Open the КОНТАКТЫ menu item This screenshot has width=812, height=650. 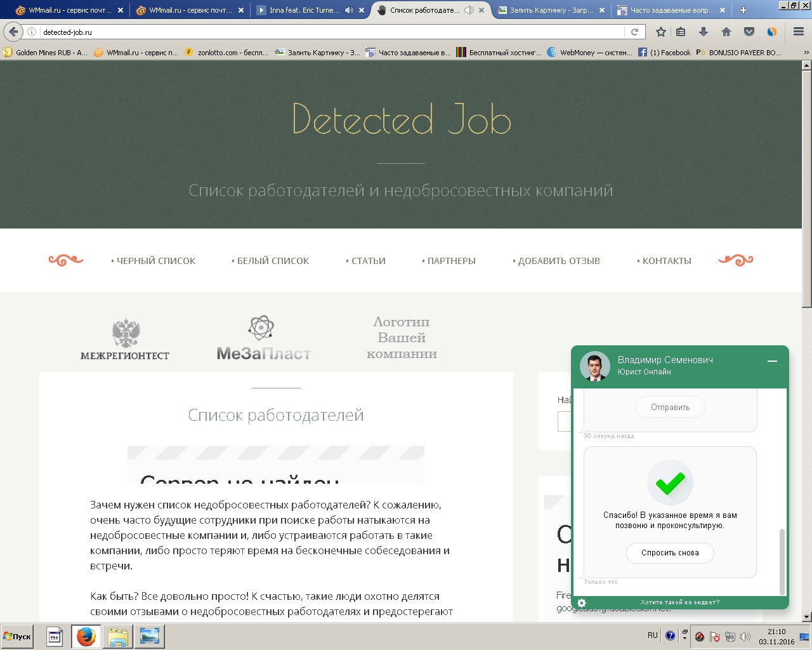click(x=664, y=261)
